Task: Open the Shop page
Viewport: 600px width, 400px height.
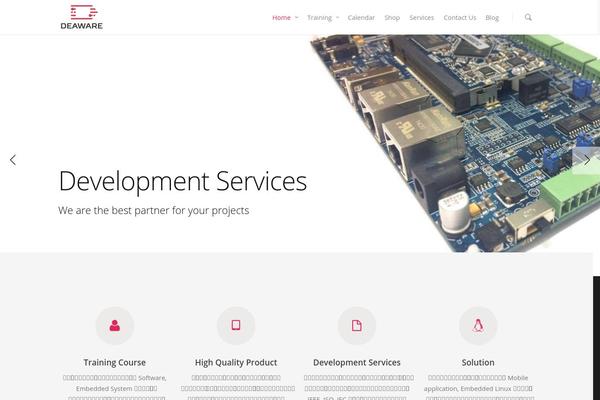Action: pyautogui.click(x=392, y=18)
